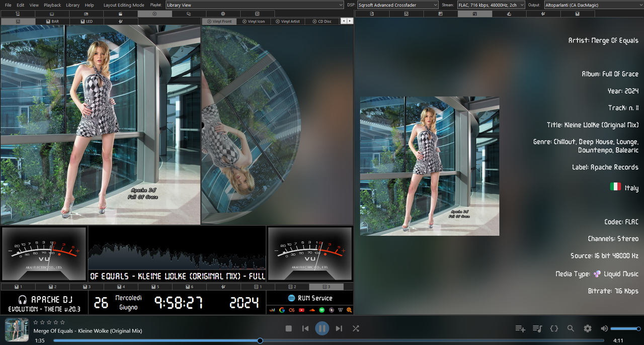644x345 pixels.
Task: Expand the DSP Sqrsoft Advanced Crossfader dropdown
Action: tap(397, 5)
